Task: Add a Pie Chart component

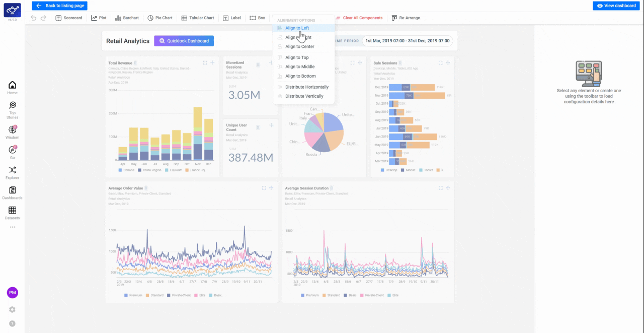Action: [160, 18]
